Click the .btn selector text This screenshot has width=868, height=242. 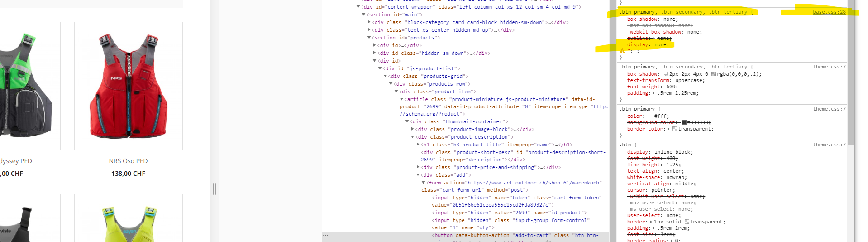[x=625, y=145]
